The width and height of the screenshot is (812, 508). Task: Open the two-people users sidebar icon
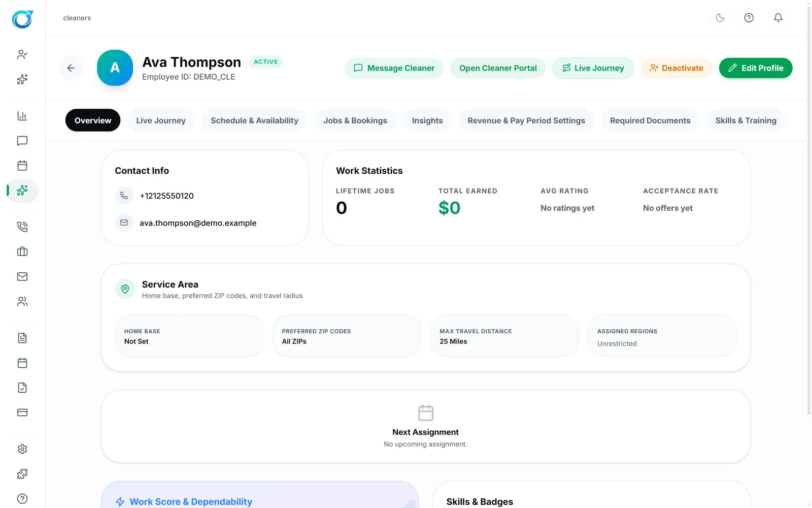point(22,302)
